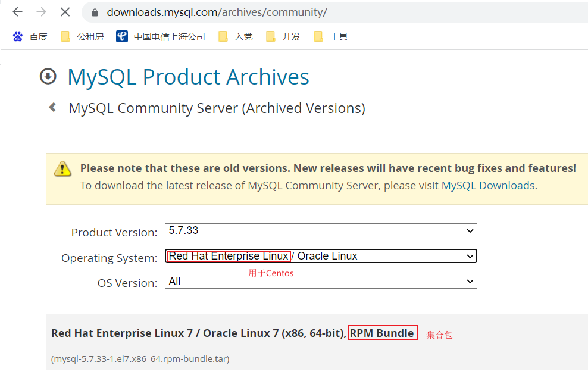Click the browser back arrow
This screenshot has height=375, width=588.
(x=18, y=12)
